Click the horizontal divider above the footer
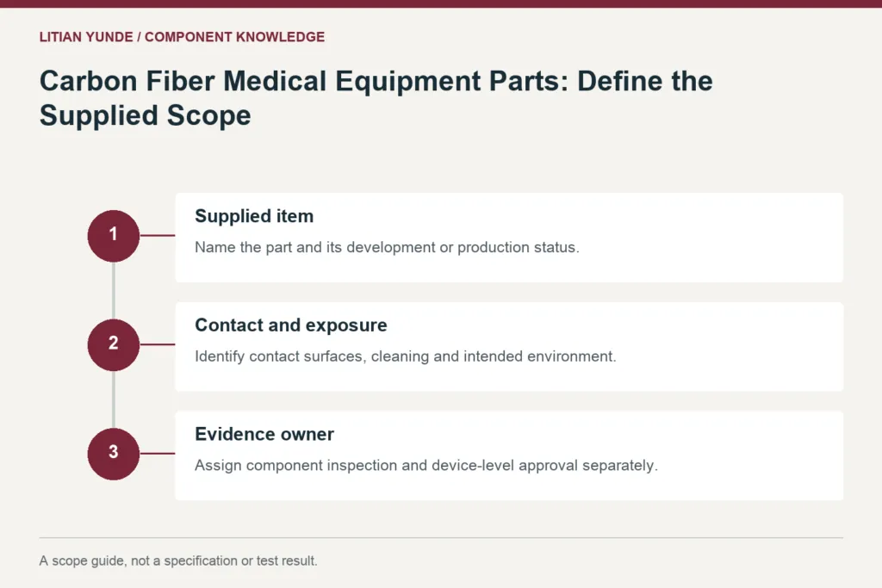 point(441,538)
